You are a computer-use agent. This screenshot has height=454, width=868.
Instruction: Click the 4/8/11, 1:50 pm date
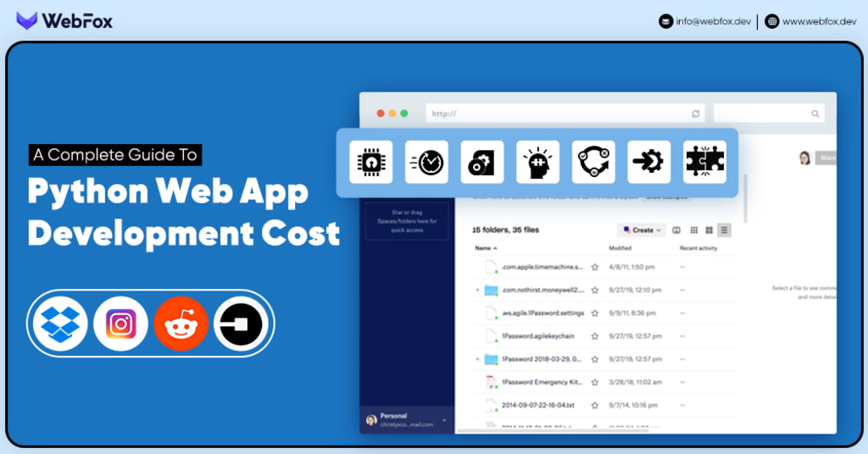632,267
